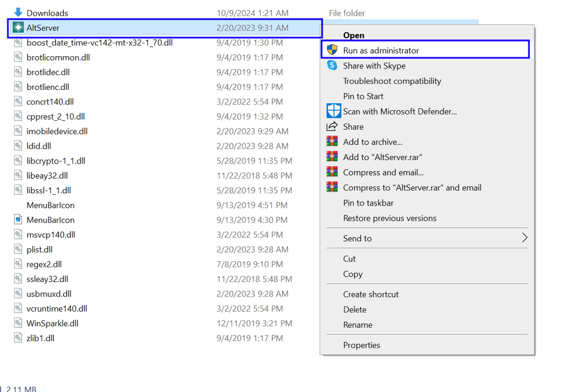Select the libeay32.dll file name
Viewport: 561px width, 392px height.
click(47, 175)
